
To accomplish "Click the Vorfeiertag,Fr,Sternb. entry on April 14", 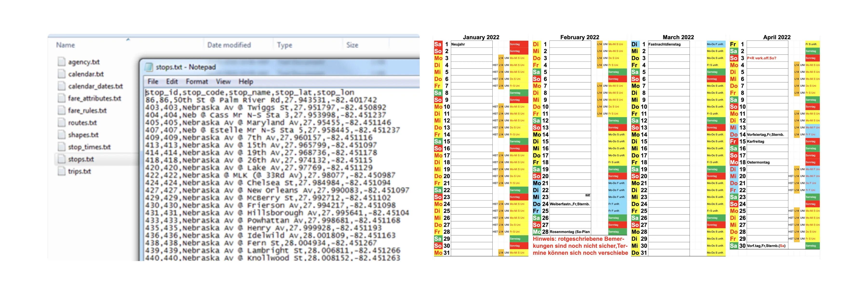I will [765, 134].
